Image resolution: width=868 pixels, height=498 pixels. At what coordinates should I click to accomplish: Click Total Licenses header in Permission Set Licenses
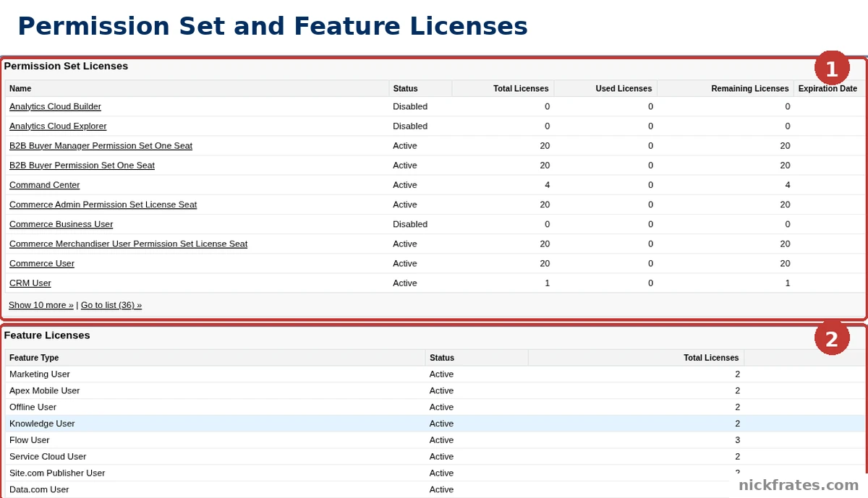tap(503, 88)
